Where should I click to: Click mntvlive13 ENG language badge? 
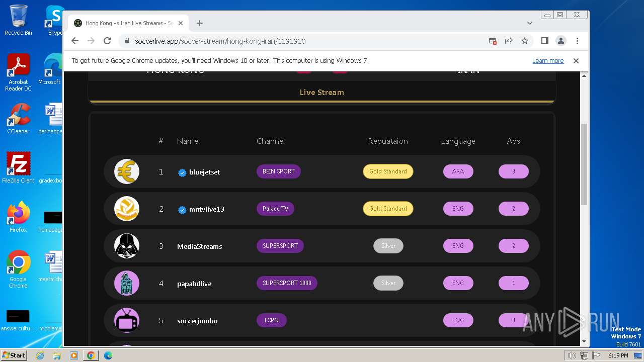point(458,209)
